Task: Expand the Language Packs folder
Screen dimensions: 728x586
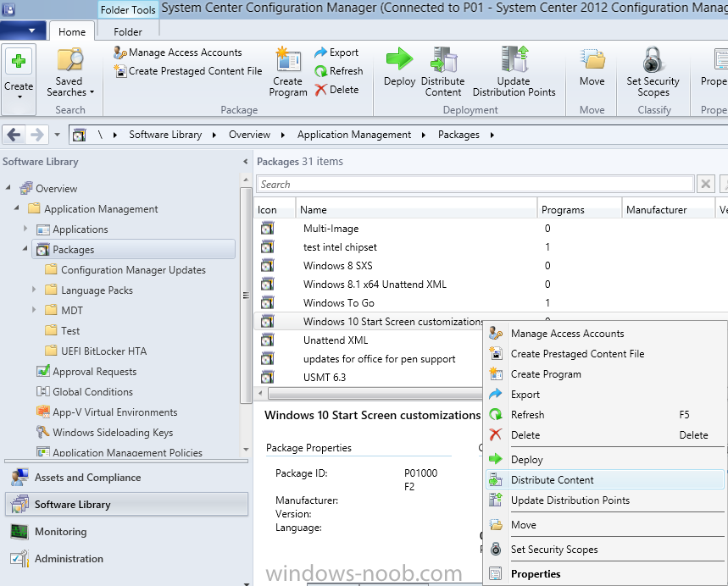Action: coord(34,290)
